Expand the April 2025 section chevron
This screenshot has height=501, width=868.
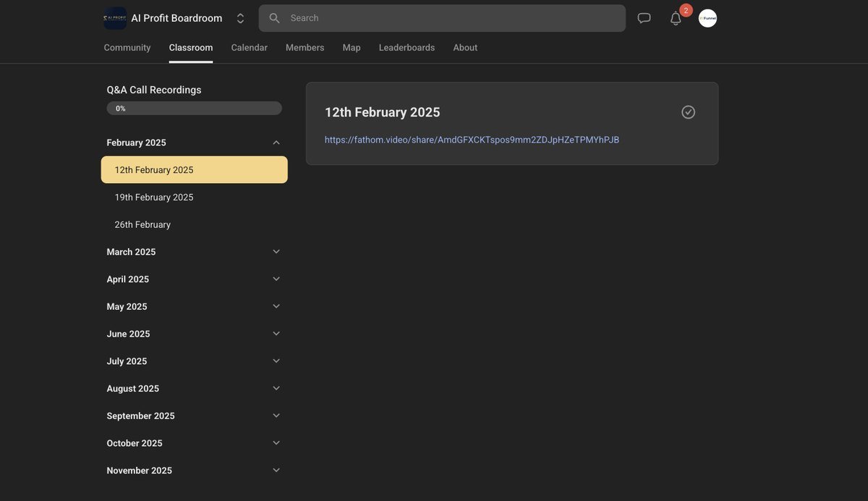point(276,279)
